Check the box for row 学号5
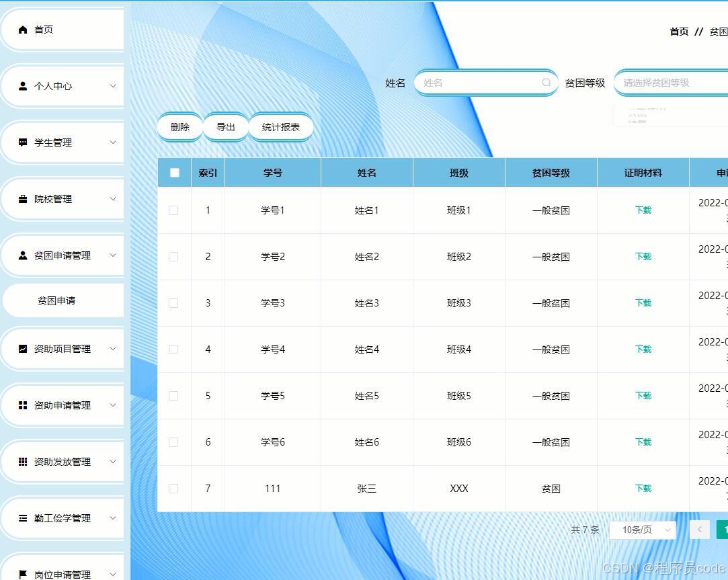This screenshot has height=580, width=728. [173, 396]
